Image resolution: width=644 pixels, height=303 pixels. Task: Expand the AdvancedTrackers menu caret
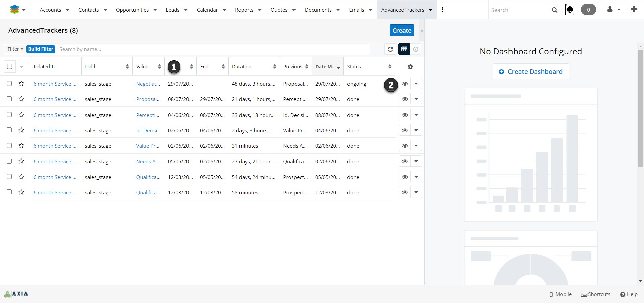[x=431, y=10]
